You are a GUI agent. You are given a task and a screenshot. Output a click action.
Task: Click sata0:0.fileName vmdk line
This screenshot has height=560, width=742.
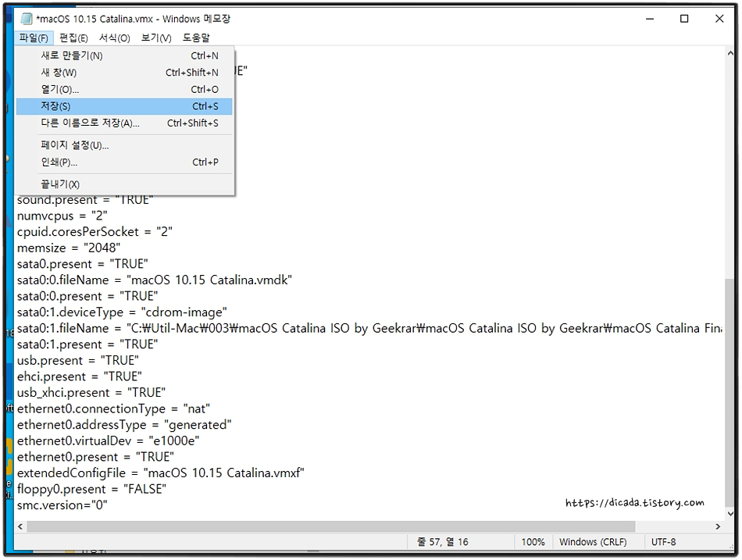[x=155, y=280]
